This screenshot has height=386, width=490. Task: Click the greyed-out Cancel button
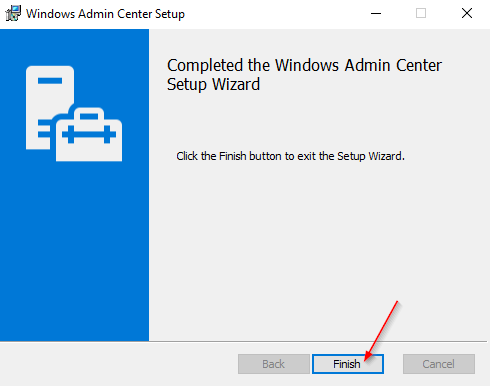coord(439,364)
